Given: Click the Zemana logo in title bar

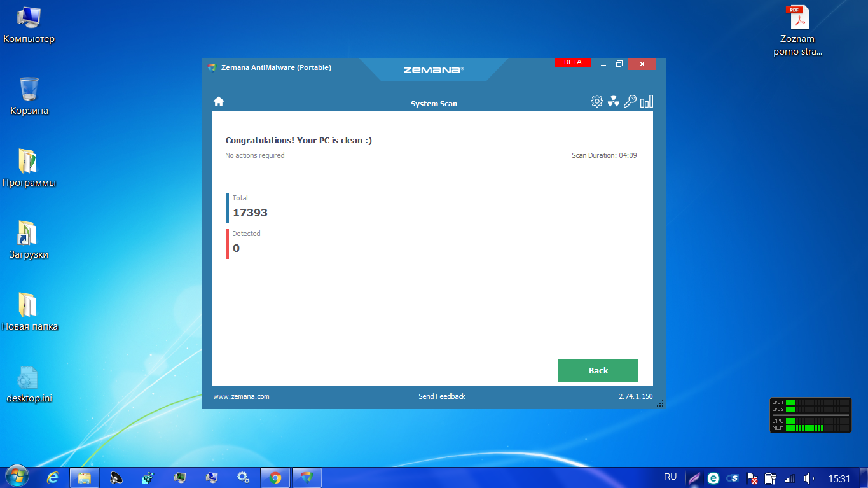Looking at the screenshot, I should tap(434, 70).
